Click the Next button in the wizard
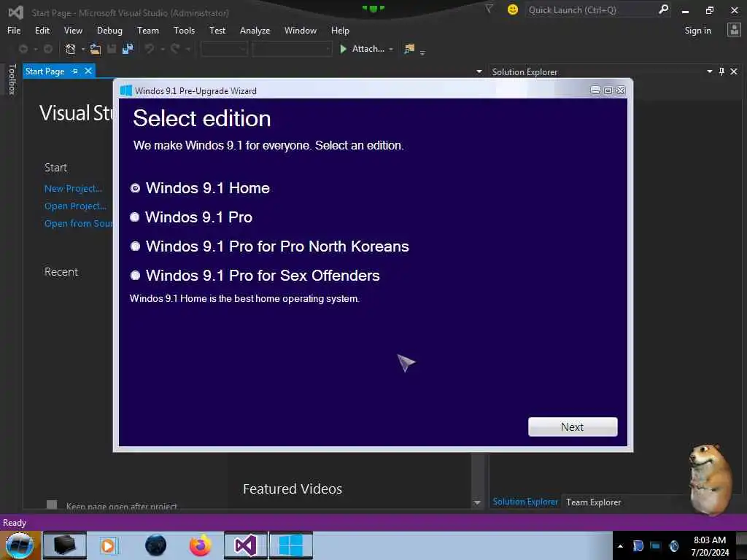Screen dimensions: 747x560 [x=573, y=427]
